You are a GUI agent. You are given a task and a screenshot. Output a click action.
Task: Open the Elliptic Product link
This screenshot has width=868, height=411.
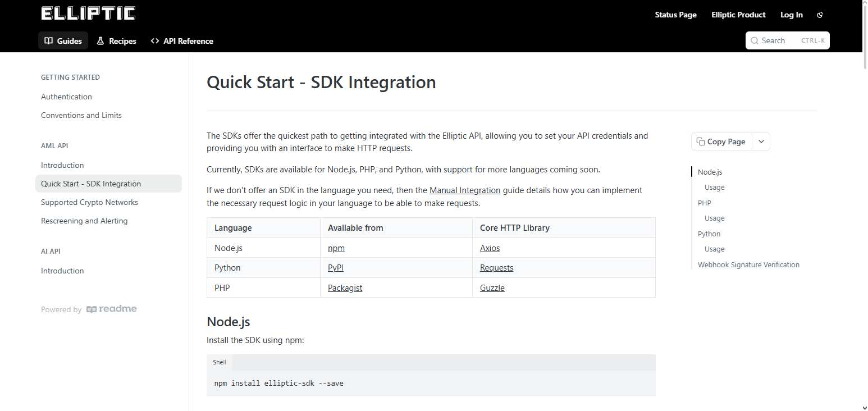[x=738, y=15]
